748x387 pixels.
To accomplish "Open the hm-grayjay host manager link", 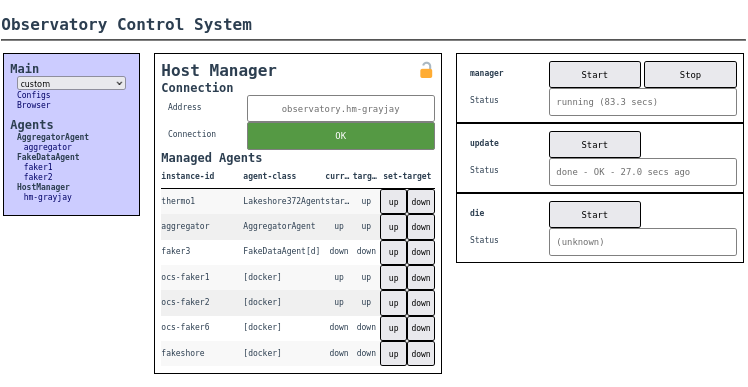I will (48, 197).
